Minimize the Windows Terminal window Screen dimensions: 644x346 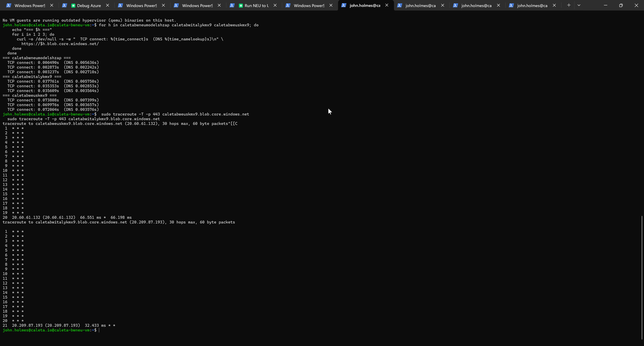tap(605, 5)
